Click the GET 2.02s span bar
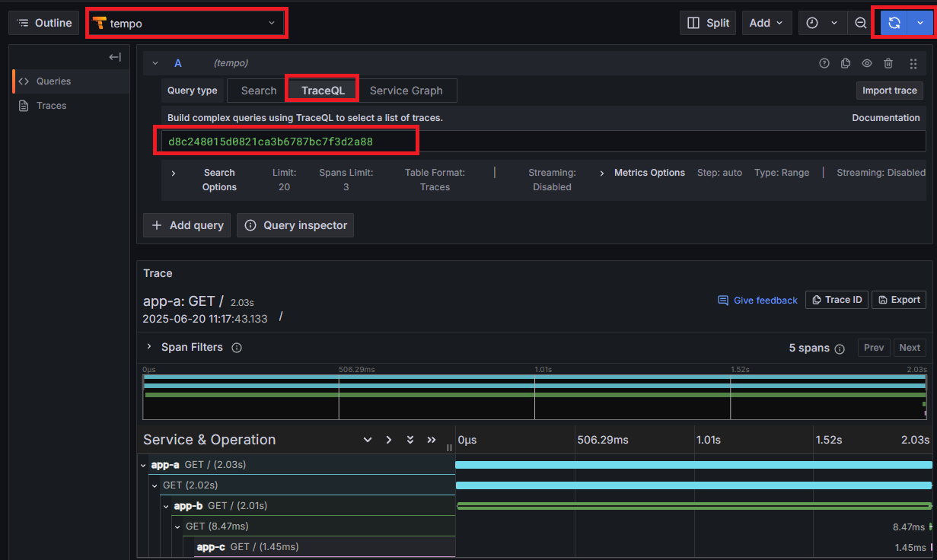The width and height of the screenshot is (937, 560). point(693,485)
